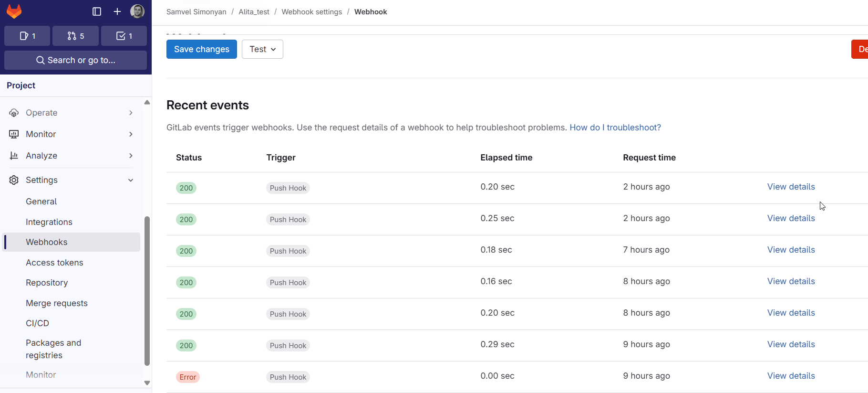
Task: Open the user avatar menu
Action: pyautogui.click(x=137, y=11)
